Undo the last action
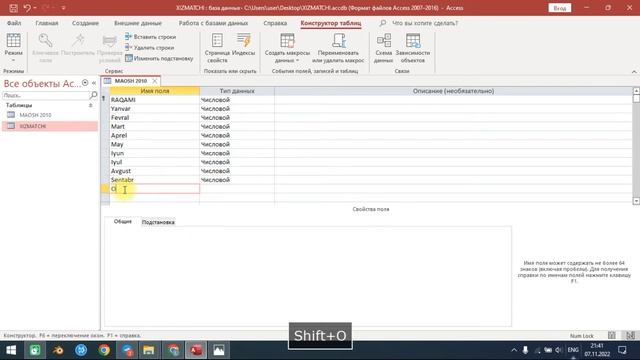 pos(27,8)
